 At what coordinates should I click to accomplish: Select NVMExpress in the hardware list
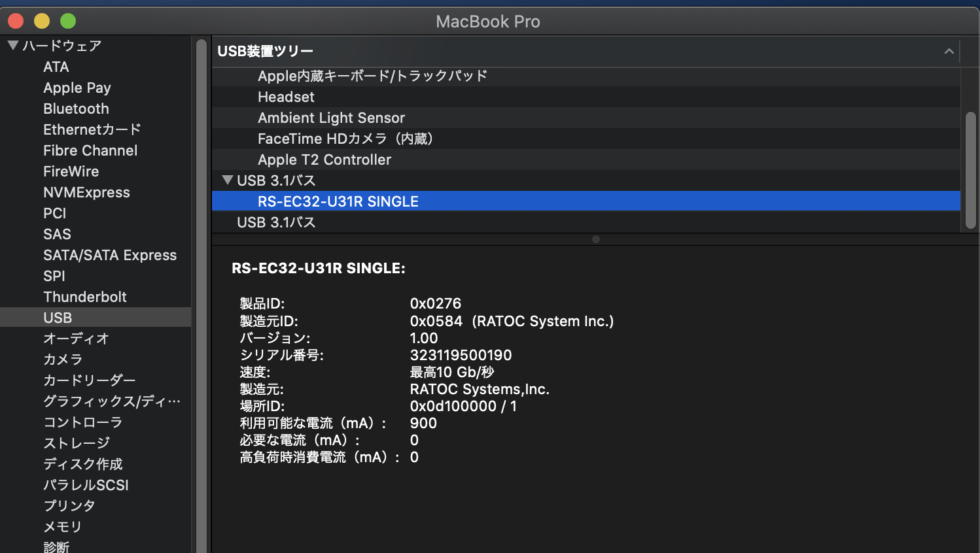pyautogui.click(x=86, y=192)
